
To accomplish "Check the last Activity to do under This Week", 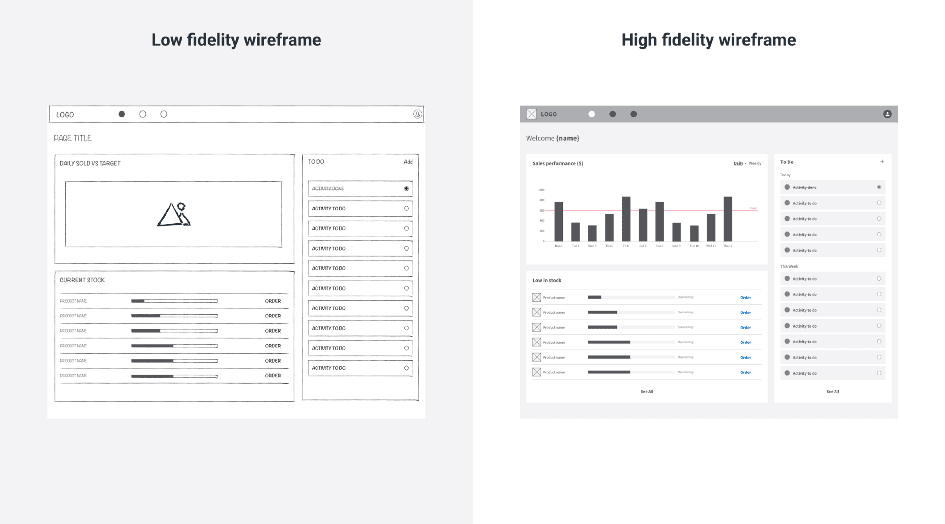I will click(x=879, y=373).
